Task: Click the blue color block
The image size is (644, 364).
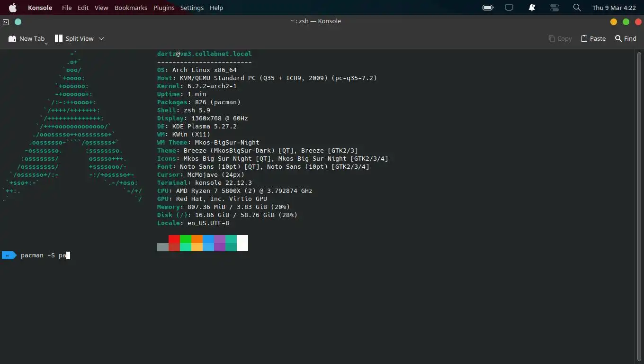Action: (x=208, y=239)
